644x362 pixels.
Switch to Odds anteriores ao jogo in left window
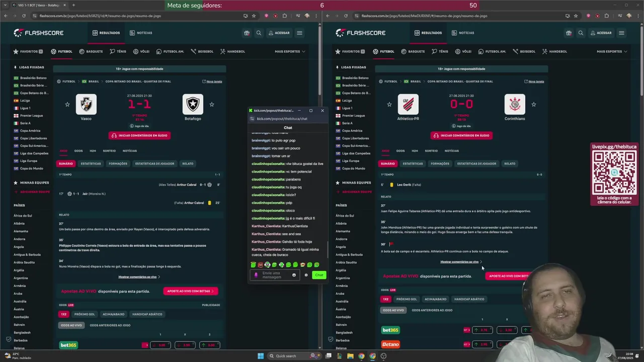(110, 325)
